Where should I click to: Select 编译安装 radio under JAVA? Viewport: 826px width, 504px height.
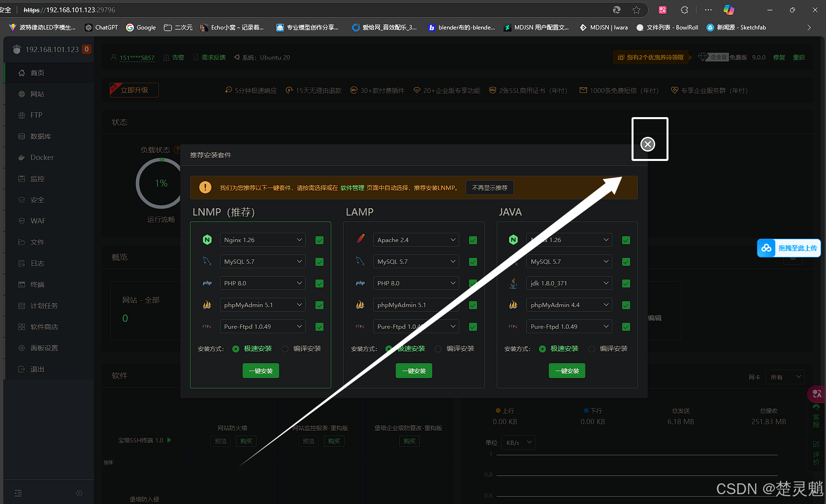pyautogui.click(x=592, y=349)
